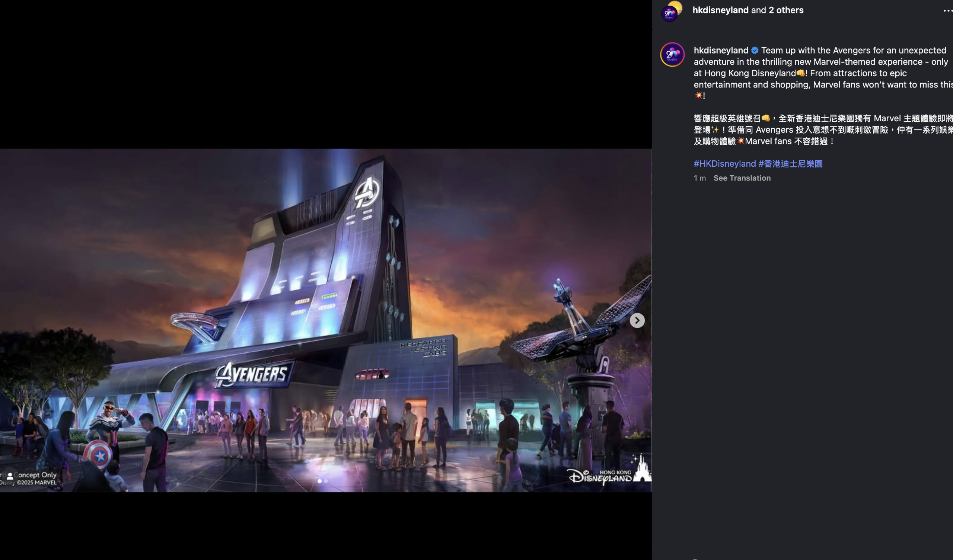This screenshot has height=560, width=953.
Task: Go to next photo with right arrow
Action: click(x=637, y=321)
